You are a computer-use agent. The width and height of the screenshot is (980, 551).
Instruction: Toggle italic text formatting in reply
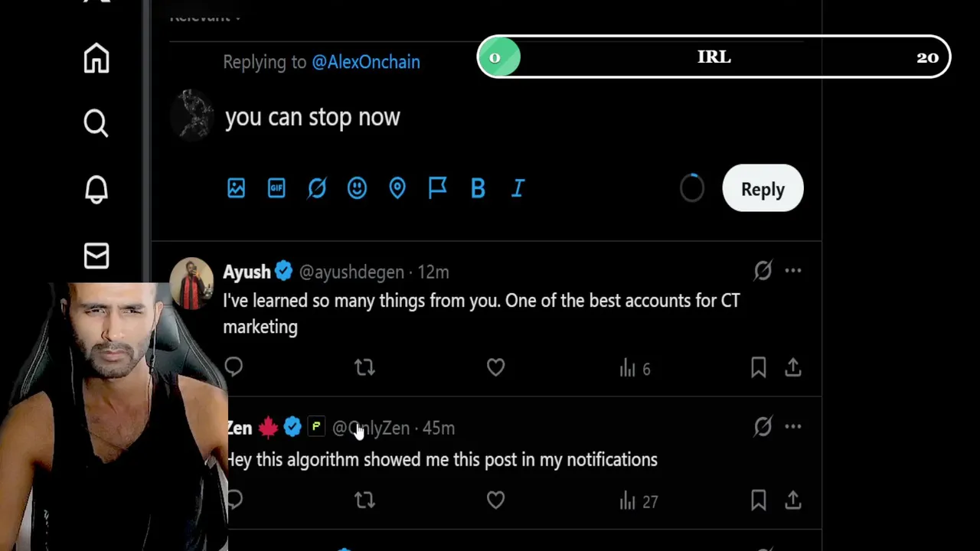(x=518, y=188)
